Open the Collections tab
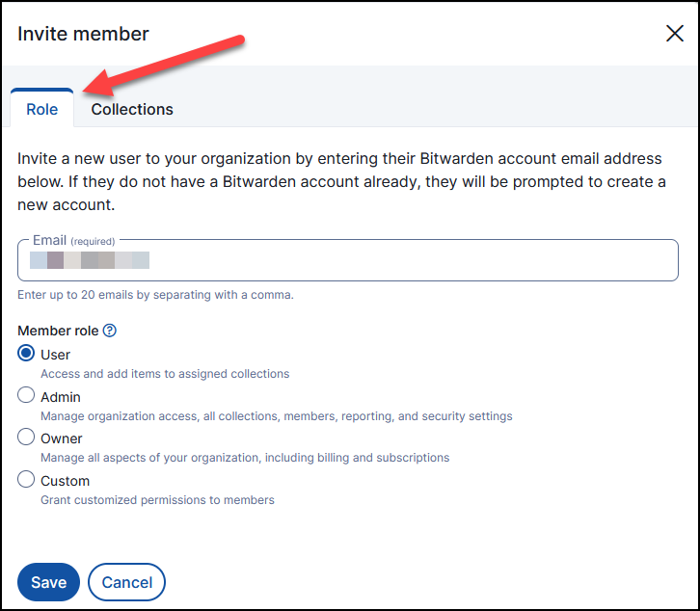 (x=132, y=109)
